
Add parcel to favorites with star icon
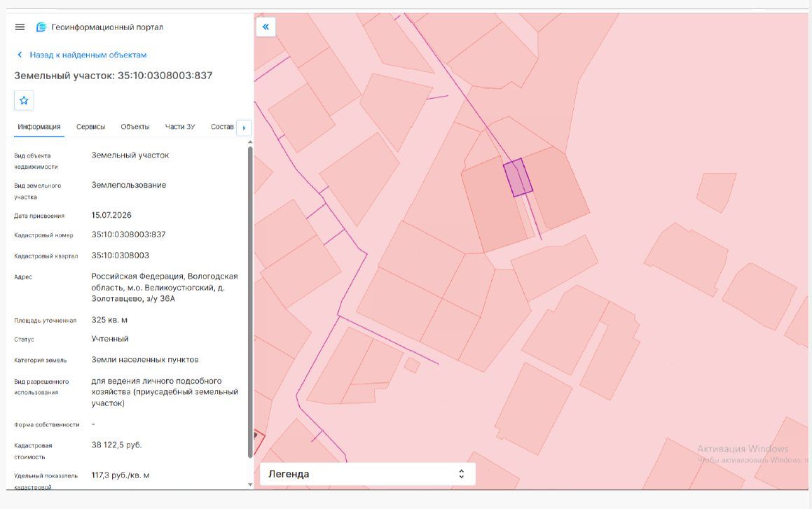(24, 100)
